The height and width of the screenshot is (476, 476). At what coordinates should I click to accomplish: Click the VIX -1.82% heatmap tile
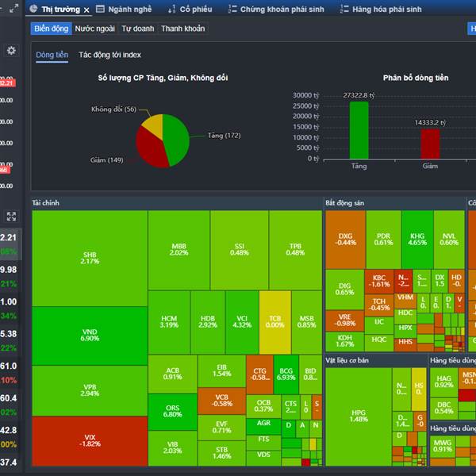click(x=90, y=441)
